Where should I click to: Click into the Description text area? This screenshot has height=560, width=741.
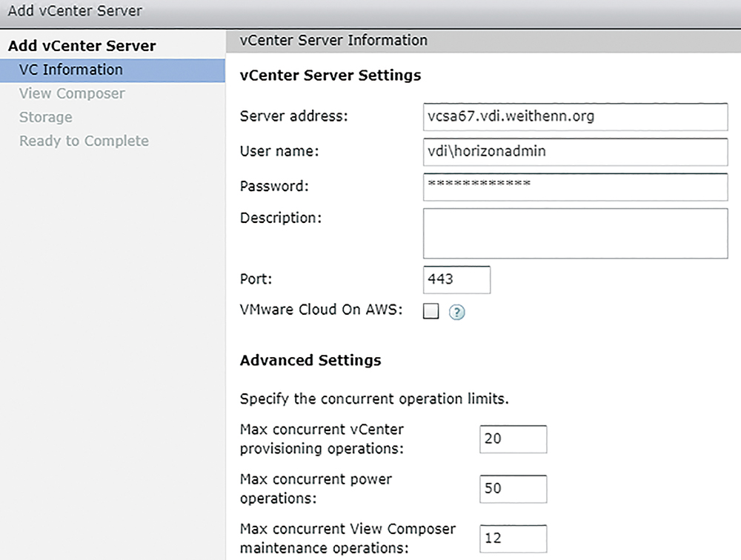575,233
